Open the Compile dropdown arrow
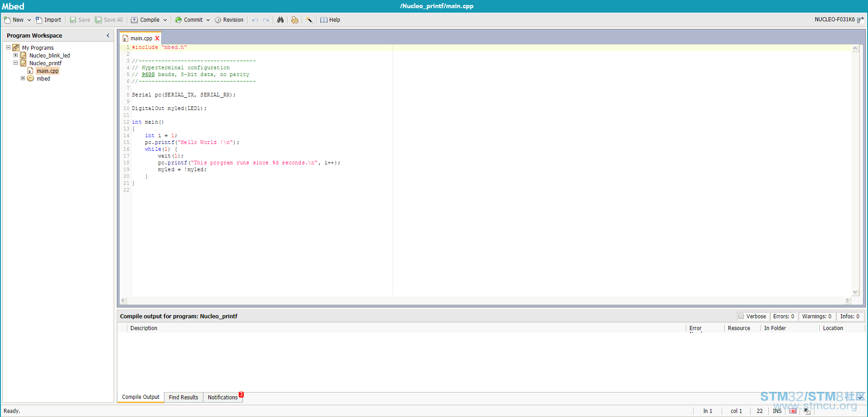 (x=165, y=20)
